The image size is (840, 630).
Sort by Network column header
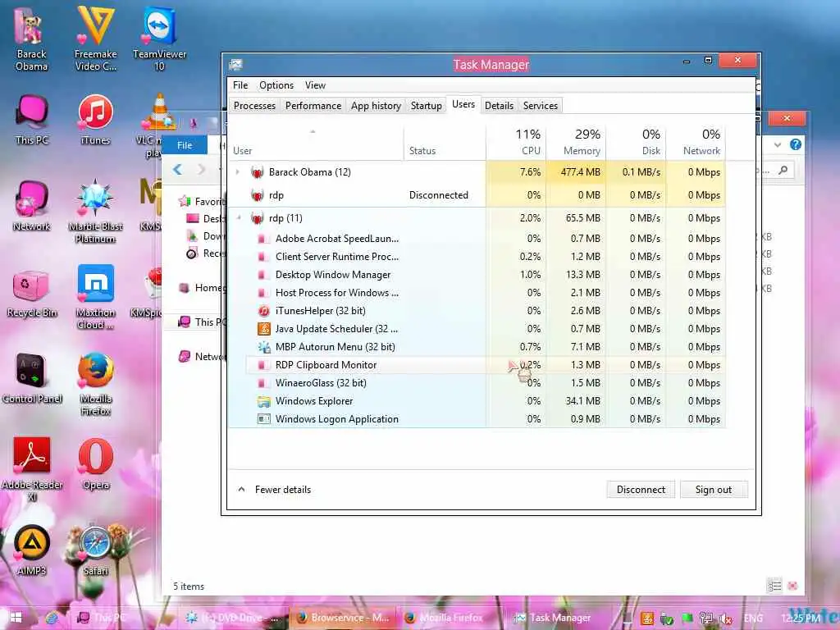(696, 143)
